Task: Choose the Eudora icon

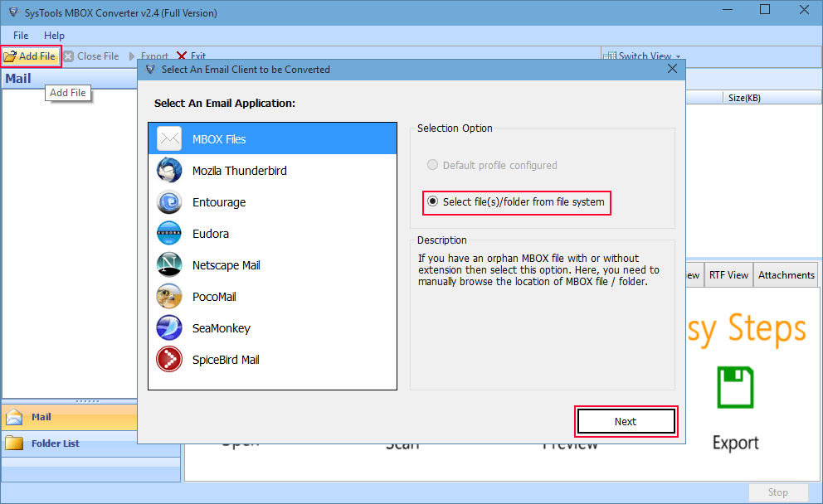Action: tap(169, 234)
